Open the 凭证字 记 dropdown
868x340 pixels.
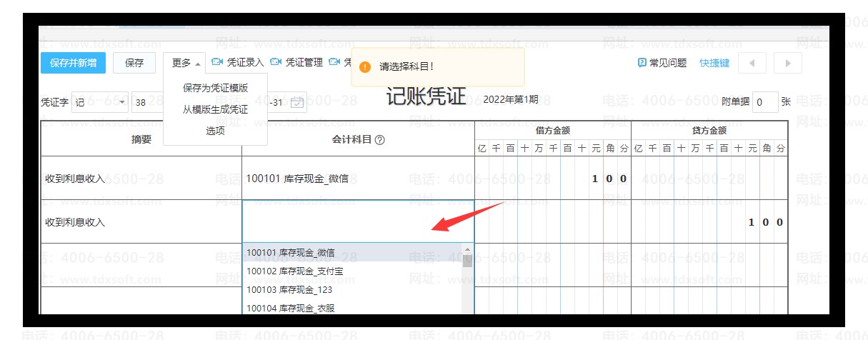click(x=100, y=102)
